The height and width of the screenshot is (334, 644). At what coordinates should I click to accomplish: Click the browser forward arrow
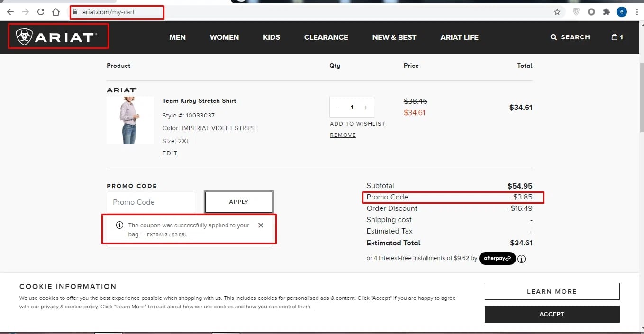pos(26,12)
